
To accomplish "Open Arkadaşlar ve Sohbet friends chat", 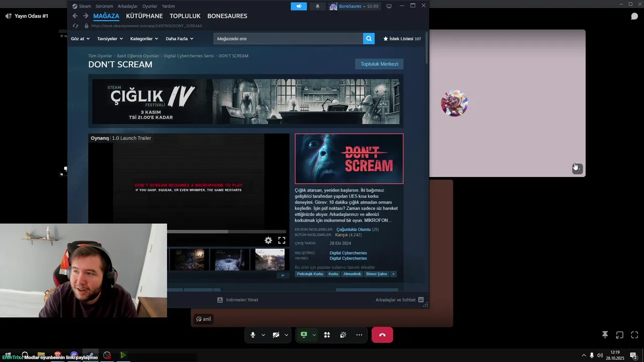I will [x=400, y=300].
